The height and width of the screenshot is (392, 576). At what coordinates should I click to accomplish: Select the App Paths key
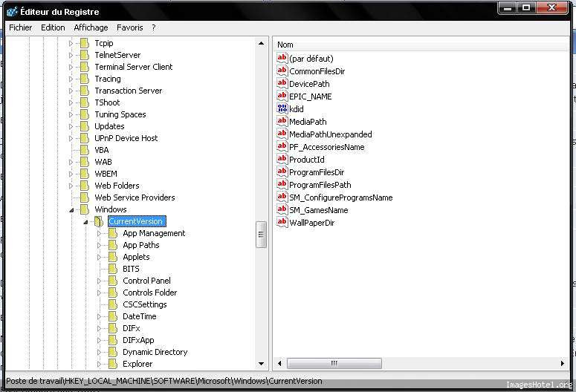coord(141,245)
